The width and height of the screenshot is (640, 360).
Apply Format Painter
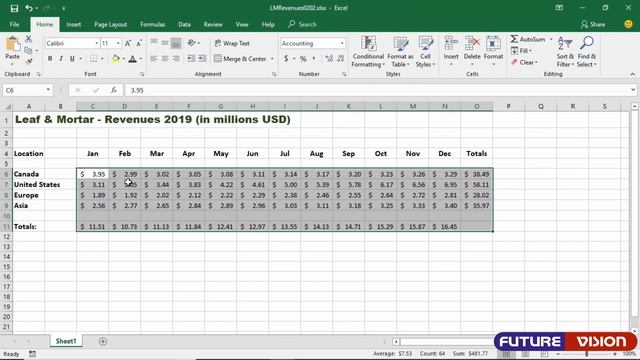point(28,62)
